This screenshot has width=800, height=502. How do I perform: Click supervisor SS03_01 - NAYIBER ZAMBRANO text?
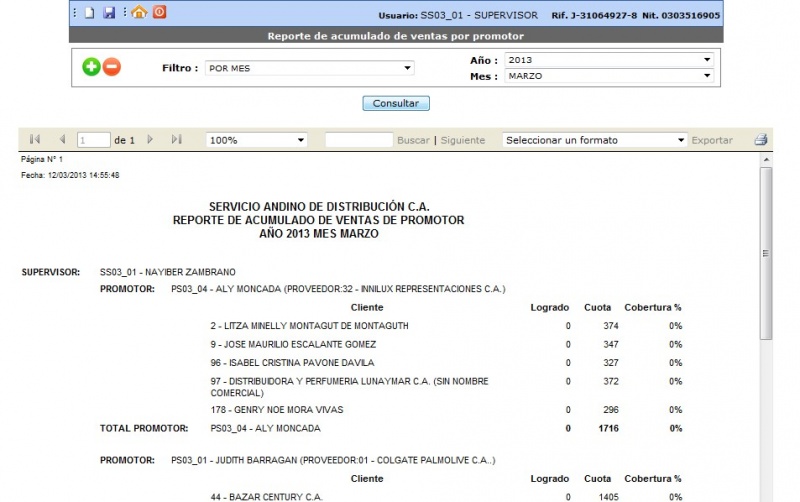click(167, 272)
